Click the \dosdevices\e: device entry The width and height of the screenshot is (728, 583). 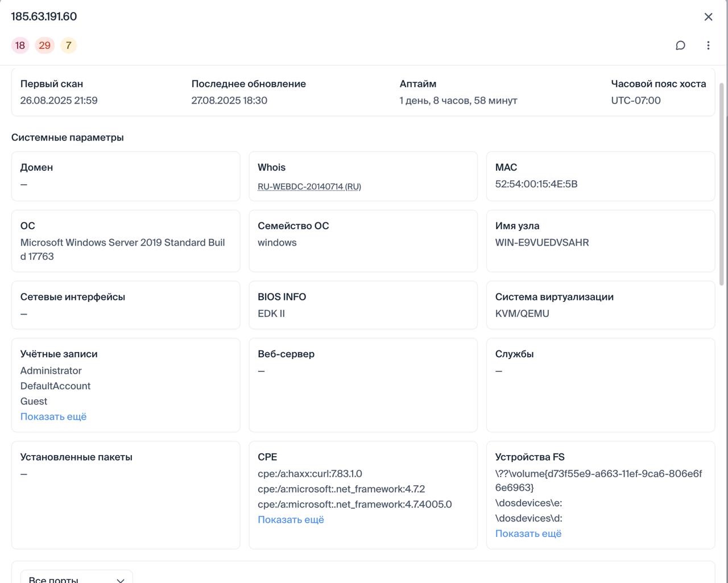(528, 503)
